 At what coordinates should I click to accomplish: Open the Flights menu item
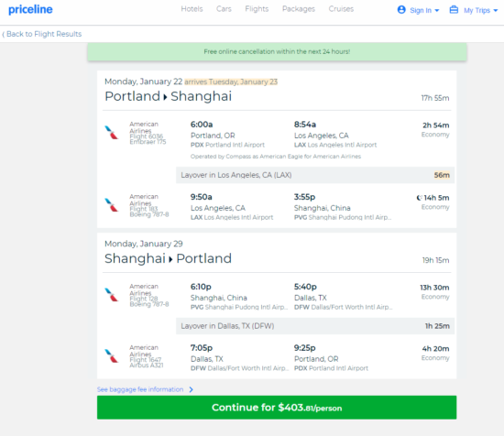point(257,9)
